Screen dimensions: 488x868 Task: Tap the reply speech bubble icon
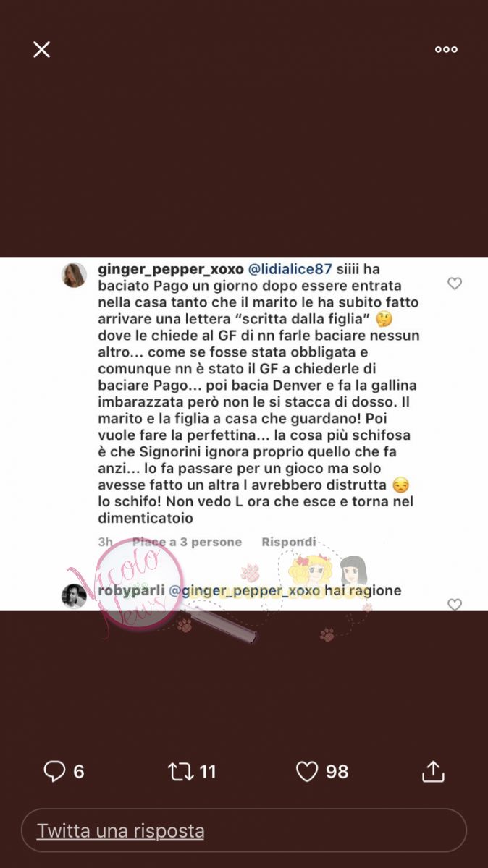coord(54,771)
